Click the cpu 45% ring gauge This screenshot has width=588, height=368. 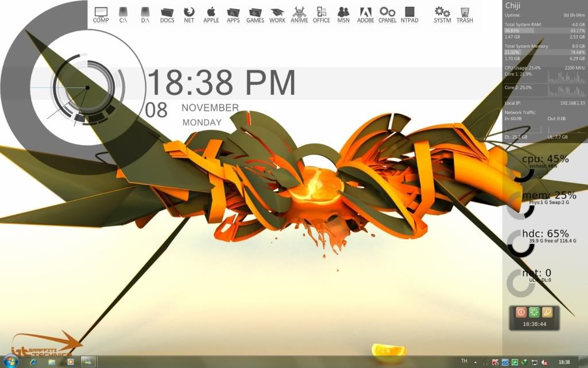click(520, 168)
